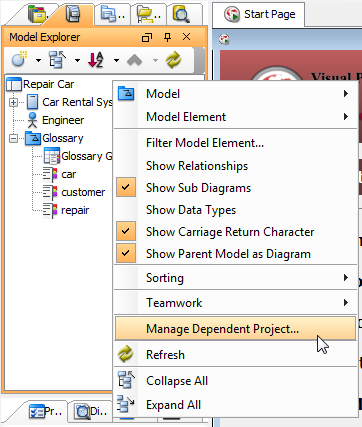Click the Sort A-Z toolbar icon
Viewport: 362px width, 427px height.
[96, 60]
